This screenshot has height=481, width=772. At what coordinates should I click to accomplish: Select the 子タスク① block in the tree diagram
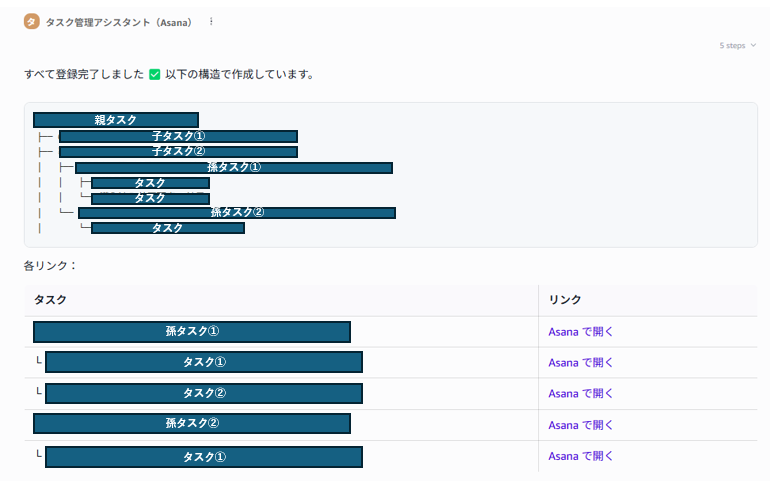tap(178, 136)
